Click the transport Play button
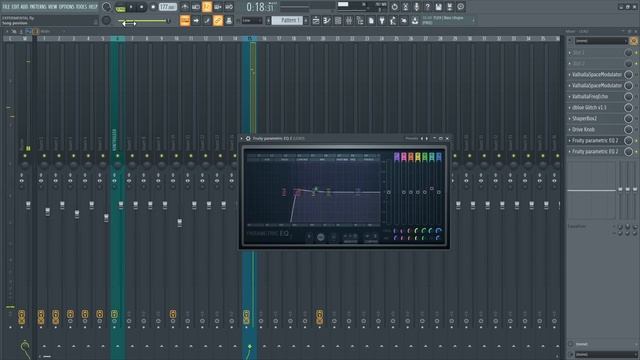 pos(131,7)
